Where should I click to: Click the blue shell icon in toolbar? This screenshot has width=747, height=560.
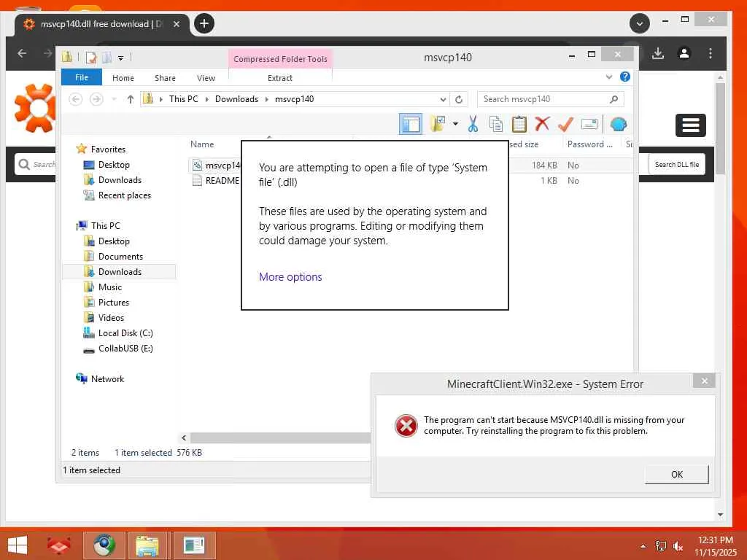pyautogui.click(x=619, y=124)
